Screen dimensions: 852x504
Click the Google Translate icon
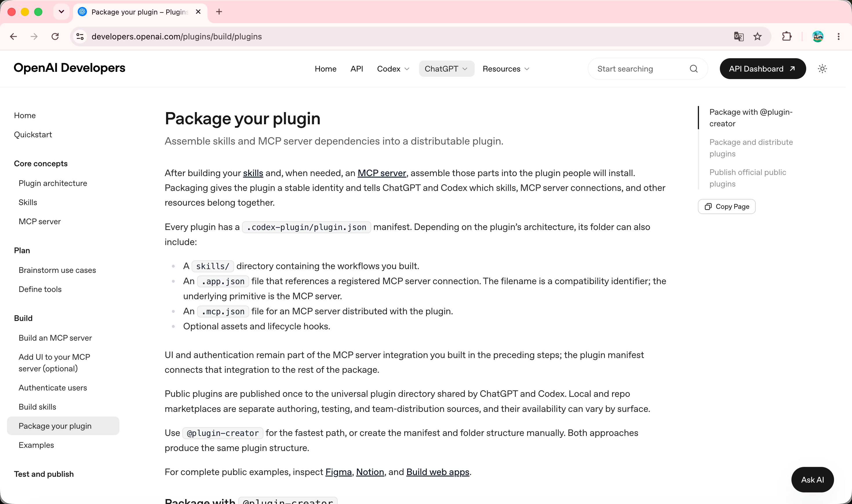pos(738,36)
